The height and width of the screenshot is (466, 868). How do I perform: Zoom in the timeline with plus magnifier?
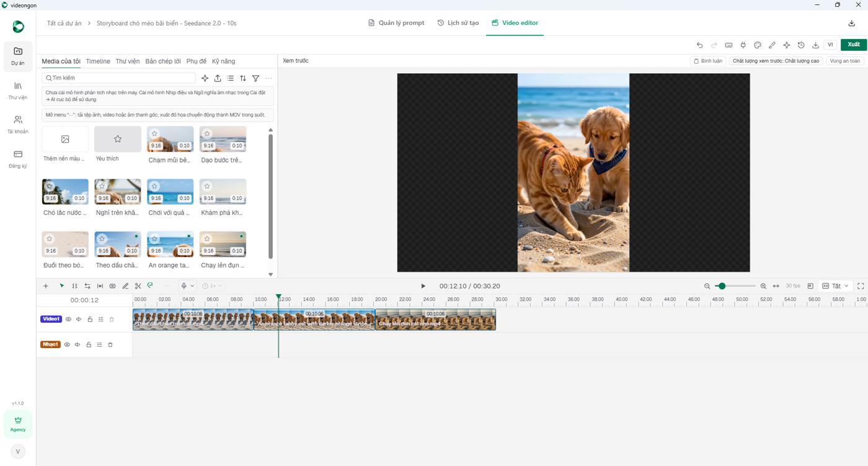(x=763, y=286)
